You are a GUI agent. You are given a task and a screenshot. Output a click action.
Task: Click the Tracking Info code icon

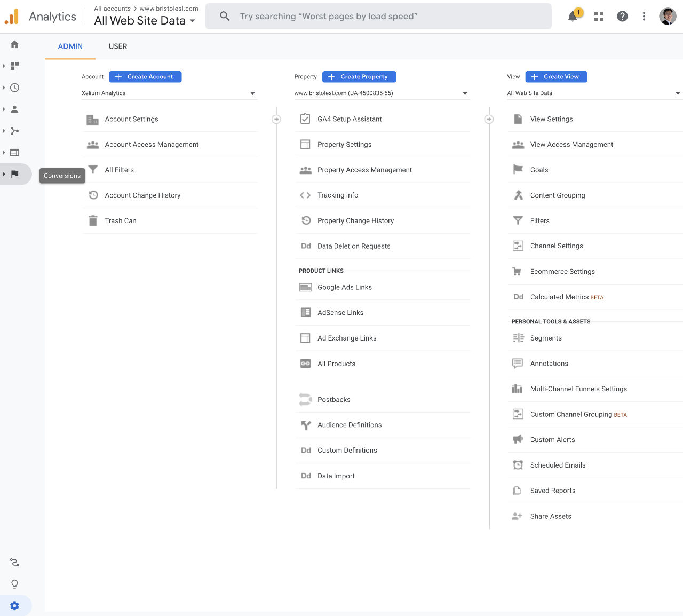click(305, 195)
